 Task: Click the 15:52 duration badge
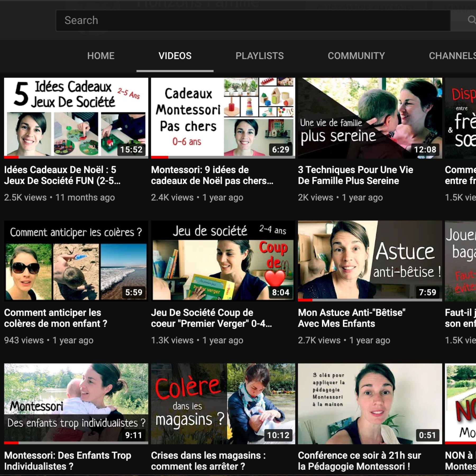[131, 149]
